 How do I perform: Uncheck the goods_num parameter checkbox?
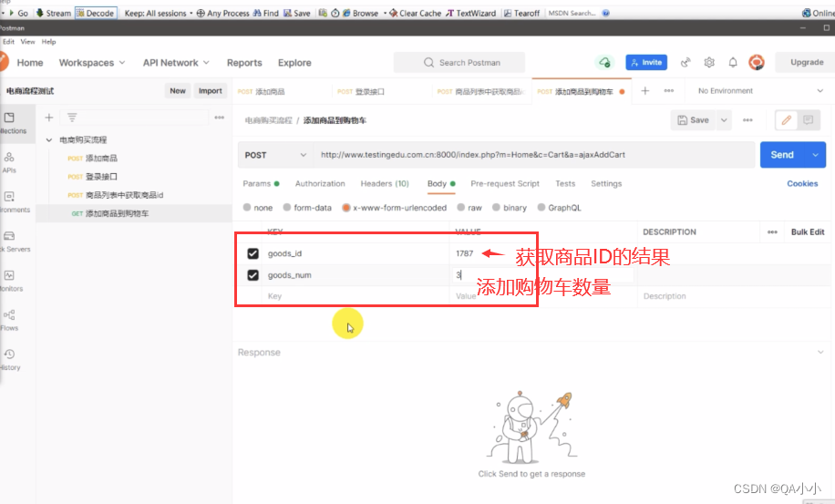click(x=253, y=275)
